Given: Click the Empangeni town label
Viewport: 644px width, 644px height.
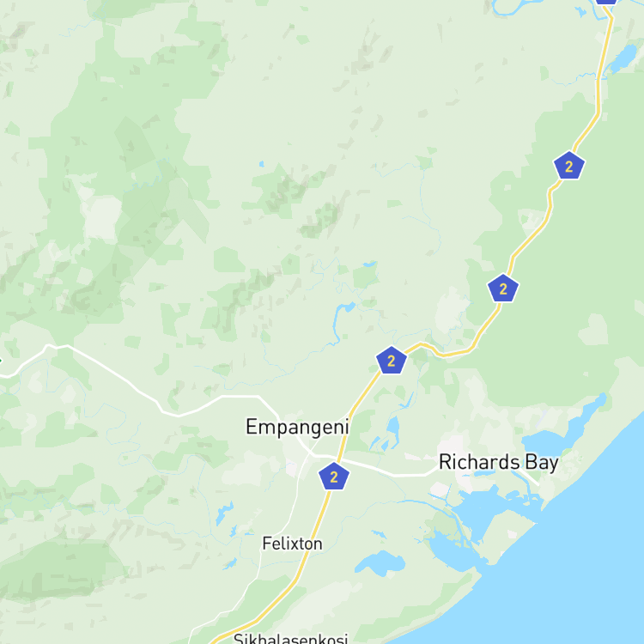Looking at the screenshot, I should pos(297,428).
